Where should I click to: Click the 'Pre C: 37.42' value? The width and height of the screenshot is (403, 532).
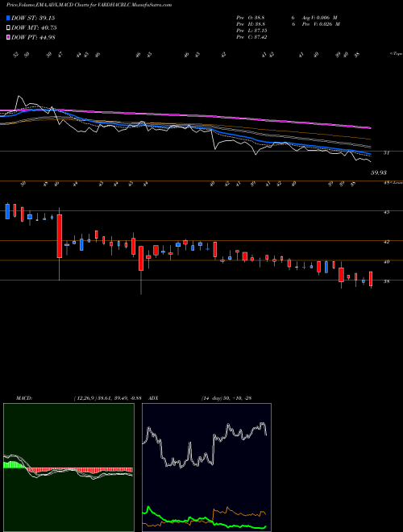(x=251, y=37)
